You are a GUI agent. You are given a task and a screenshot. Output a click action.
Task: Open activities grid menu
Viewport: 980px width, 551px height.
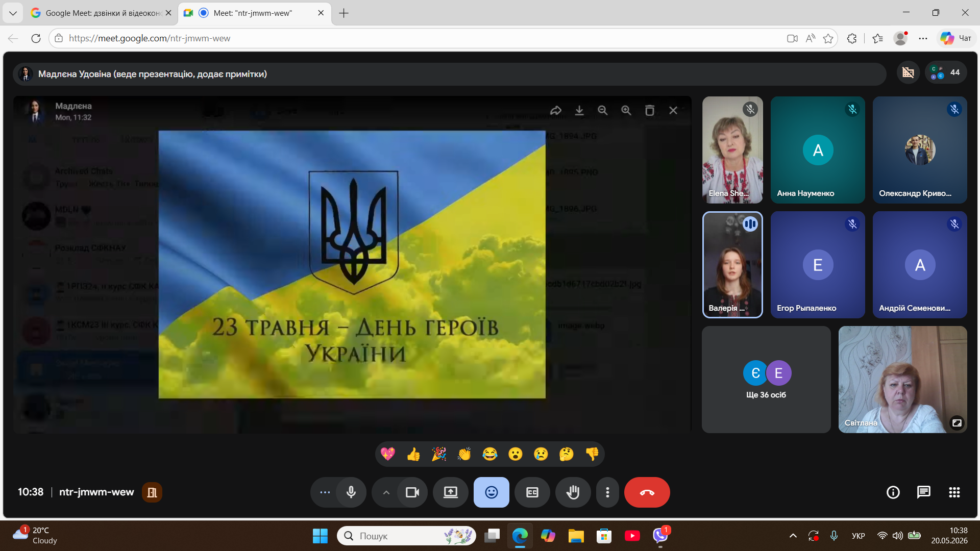(x=954, y=492)
